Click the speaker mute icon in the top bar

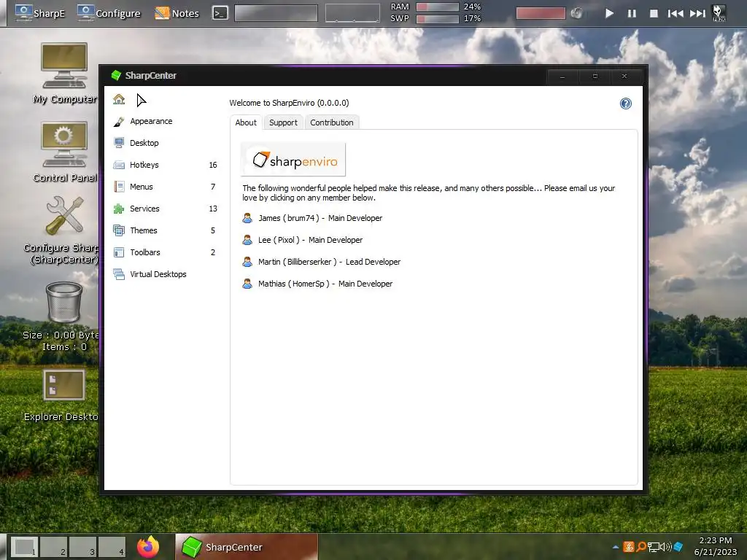tap(576, 13)
